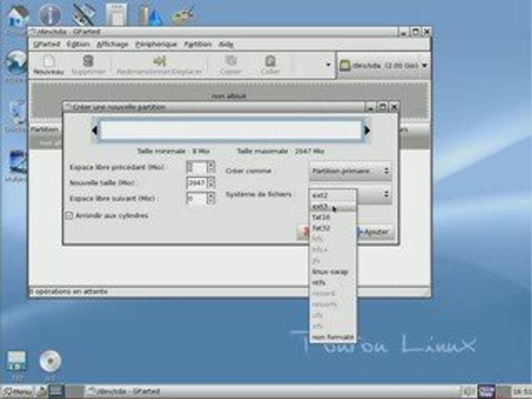Open the globe desktop icon on left

tap(16, 62)
